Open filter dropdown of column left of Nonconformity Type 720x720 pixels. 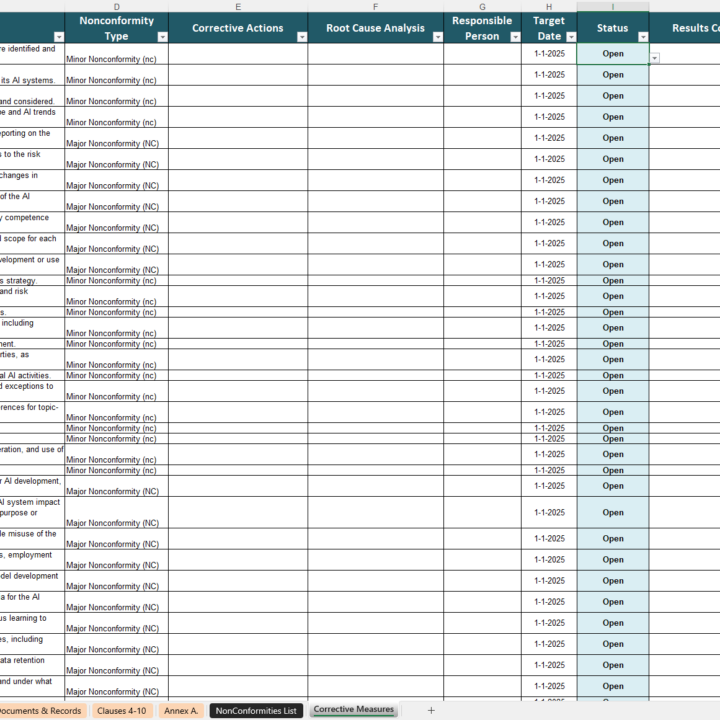tap(59, 37)
